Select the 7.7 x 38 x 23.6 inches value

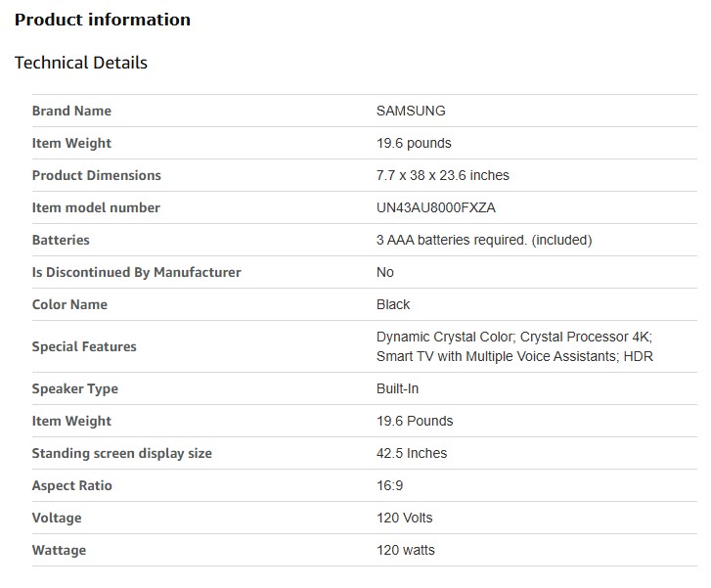442,175
